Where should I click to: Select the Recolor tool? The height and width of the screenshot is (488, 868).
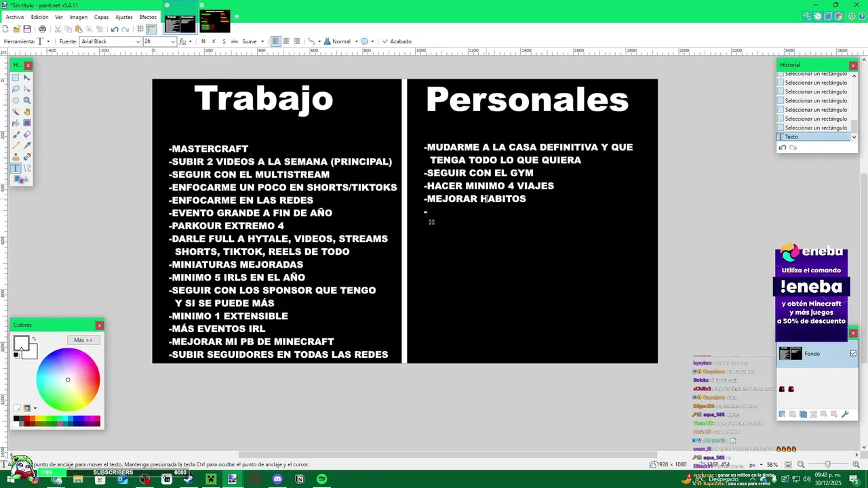click(27, 157)
